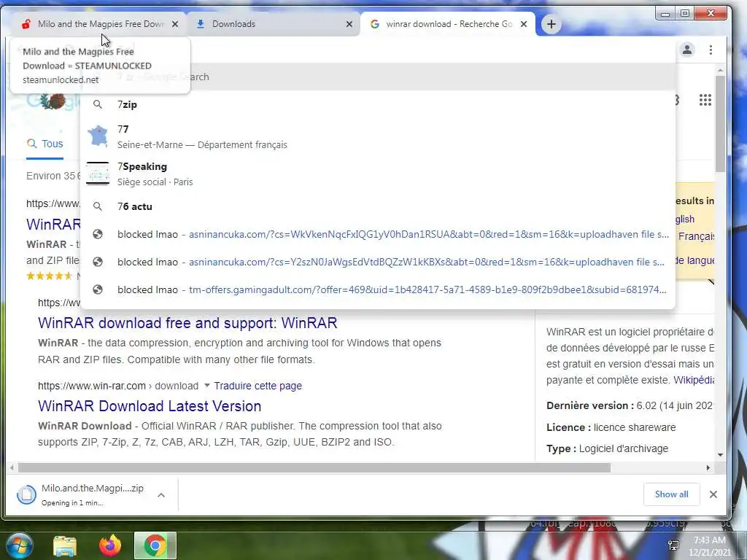Open the Chrome three-dot menu

point(711,50)
